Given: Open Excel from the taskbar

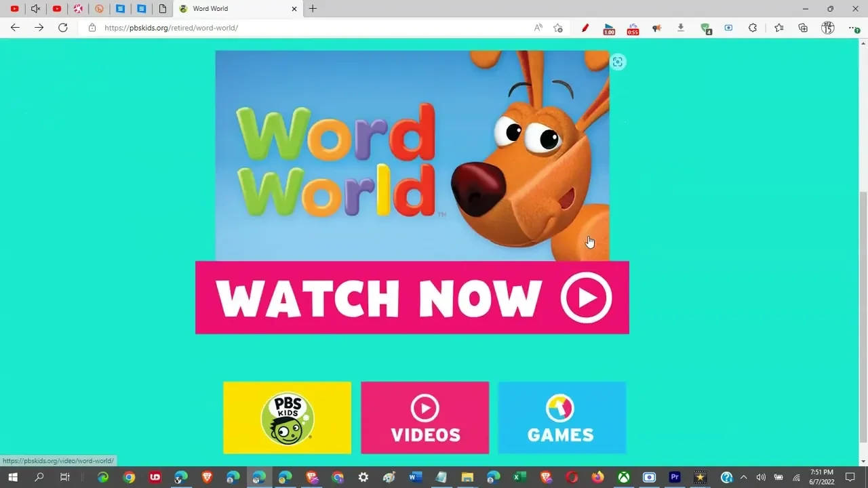Looking at the screenshot, I should 519,477.
